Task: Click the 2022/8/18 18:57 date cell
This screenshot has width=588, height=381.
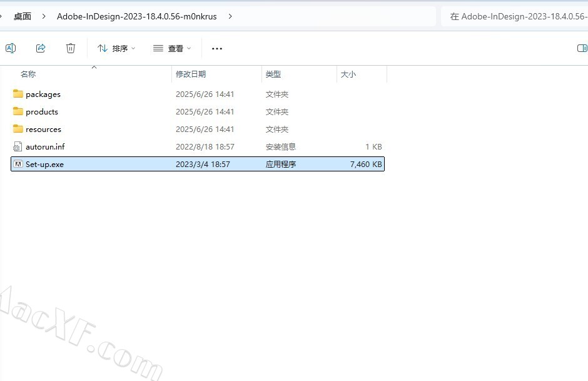Action: [205, 146]
